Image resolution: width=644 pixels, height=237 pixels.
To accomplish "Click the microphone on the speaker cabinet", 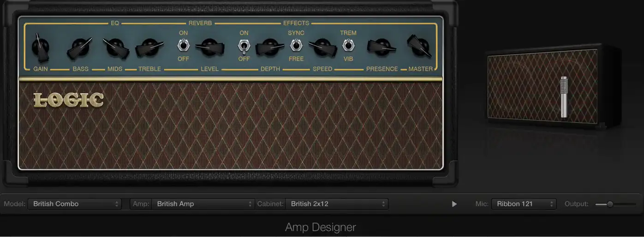I will 564,97.
